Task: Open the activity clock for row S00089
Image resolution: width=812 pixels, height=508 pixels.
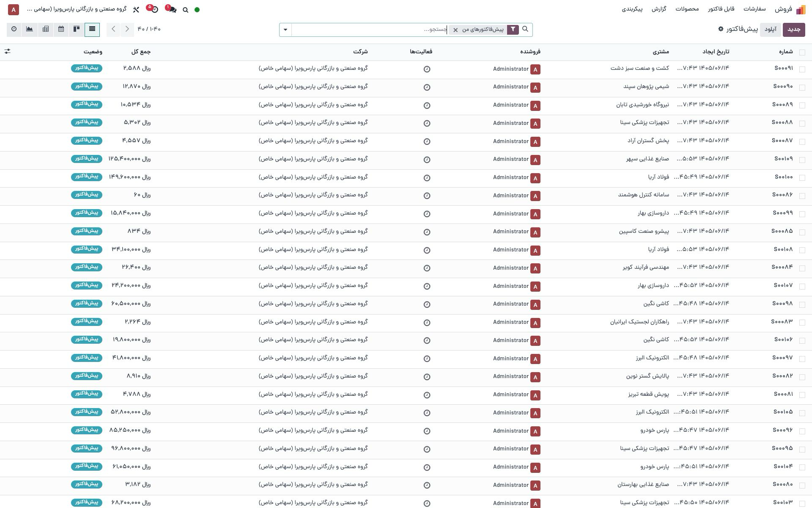Action: pos(427,105)
